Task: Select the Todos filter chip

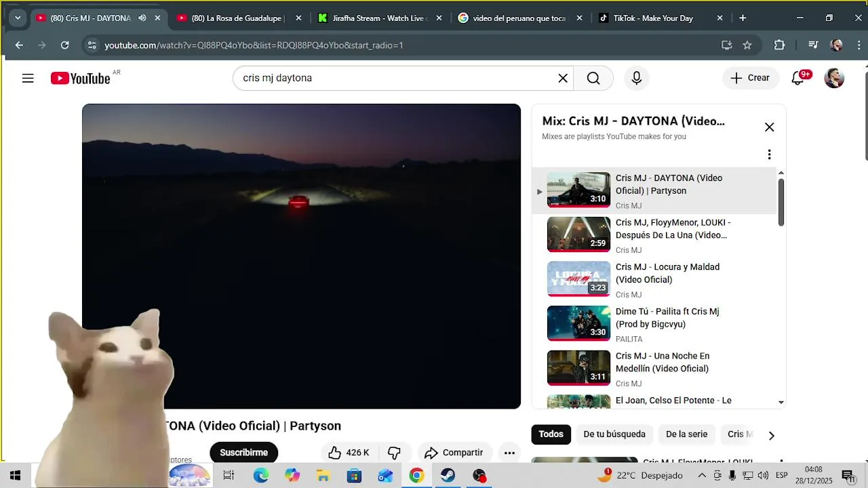Action: [551, 434]
